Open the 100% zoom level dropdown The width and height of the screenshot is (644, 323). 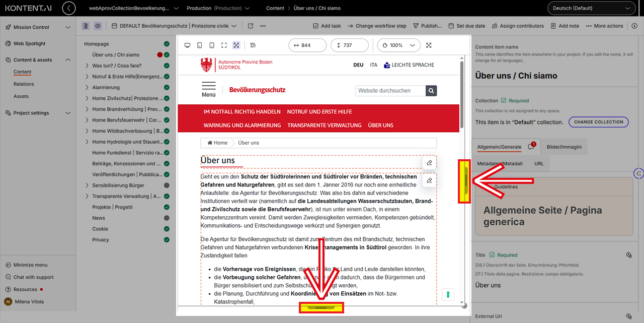398,45
